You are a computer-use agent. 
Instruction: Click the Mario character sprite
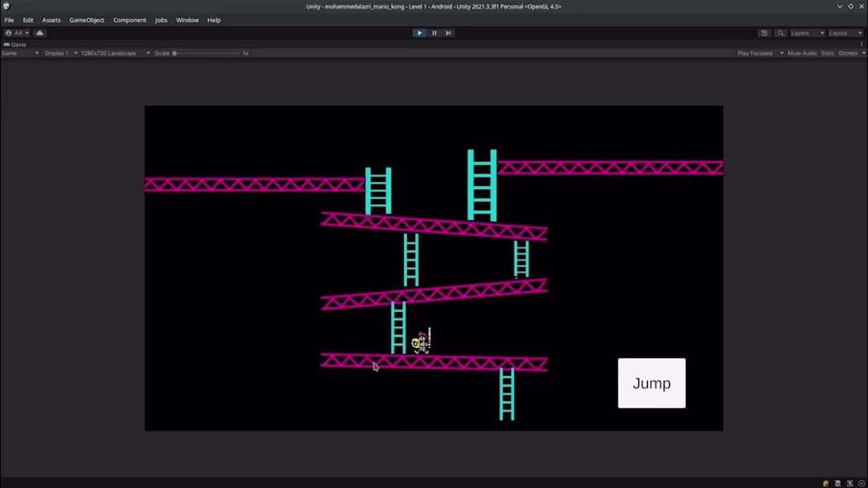422,341
